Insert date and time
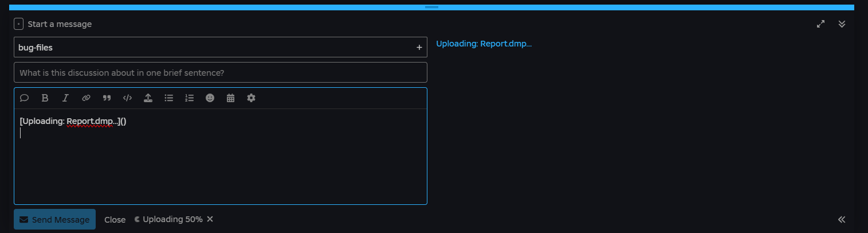The image size is (868, 233). (x=231, y=98)
